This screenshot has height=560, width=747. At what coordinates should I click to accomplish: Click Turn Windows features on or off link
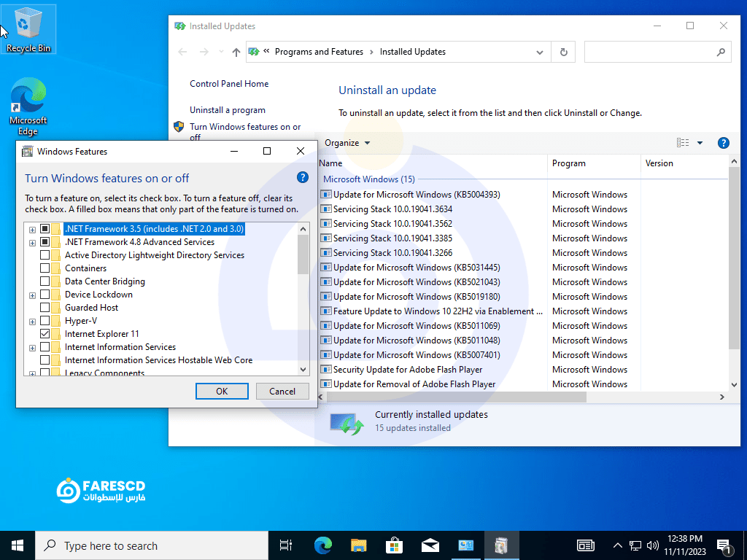[245, 132]
